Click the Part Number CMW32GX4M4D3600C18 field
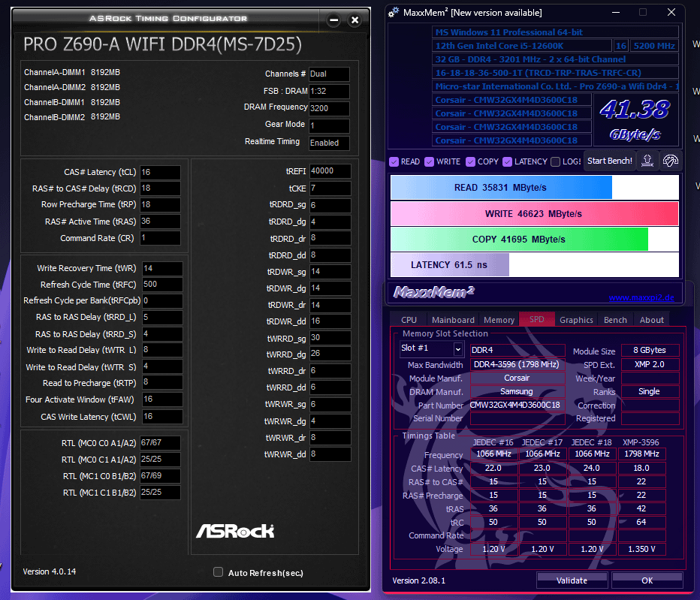This screenshot has height=600, width=700. [517, 405]
